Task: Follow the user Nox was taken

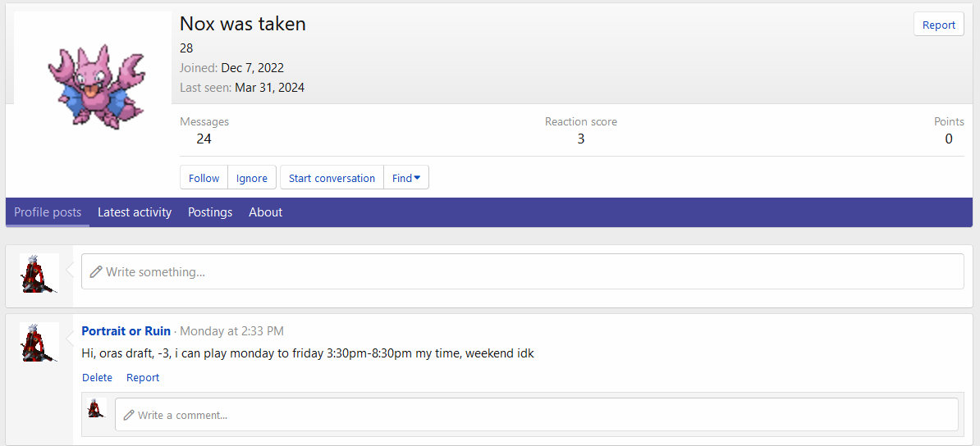Action: pyautogui.click(x=204, y=178)
